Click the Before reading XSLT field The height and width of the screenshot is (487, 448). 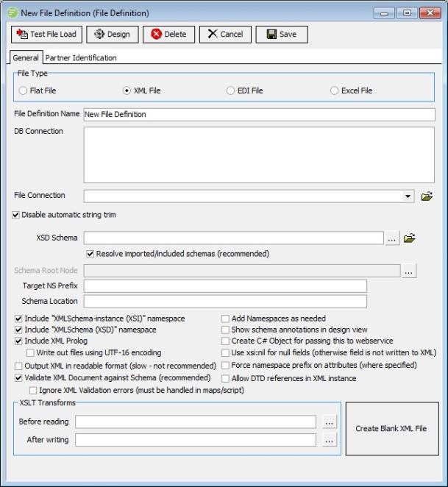pos(196,422)
